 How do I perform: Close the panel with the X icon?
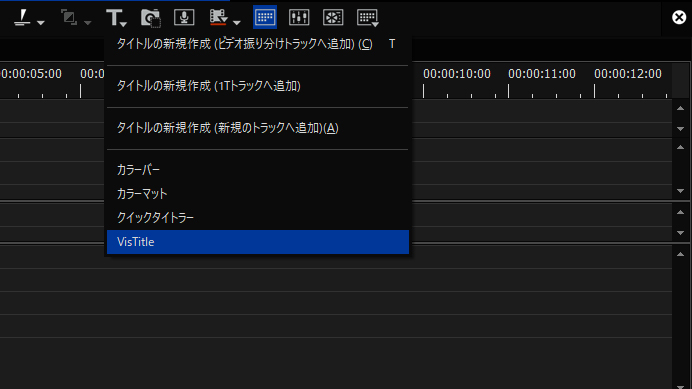(x=679, y=18)
